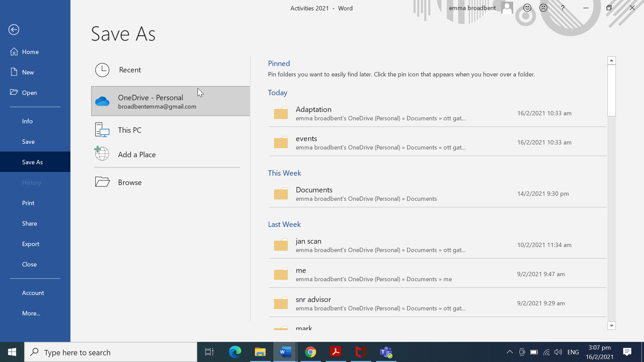Image resolution: width=644 pixels, height=362 pixels.
Task: Select OneDrive - Personal location
Action: point(170,101)
